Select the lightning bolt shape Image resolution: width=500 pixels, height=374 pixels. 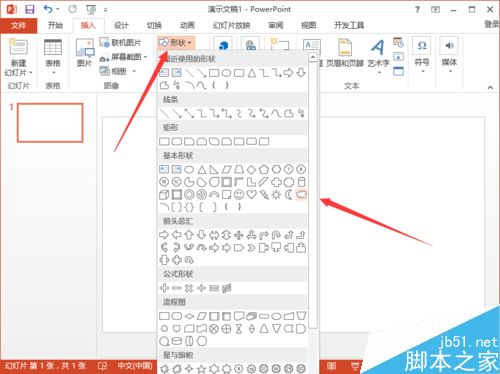[x=264, y=194]
